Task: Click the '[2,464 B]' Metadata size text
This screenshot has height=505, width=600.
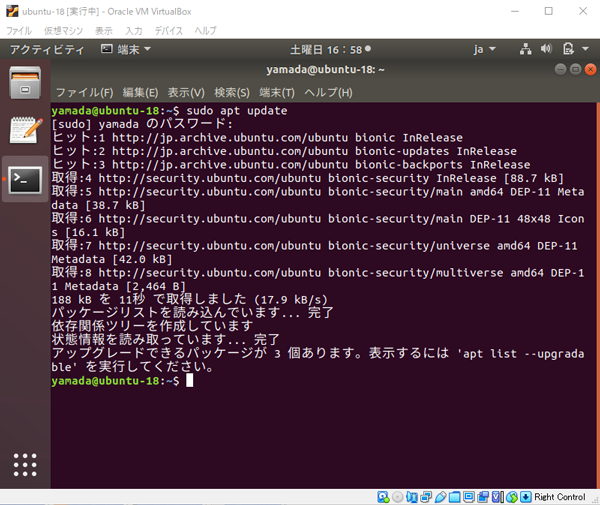Action: coord(156,286)
